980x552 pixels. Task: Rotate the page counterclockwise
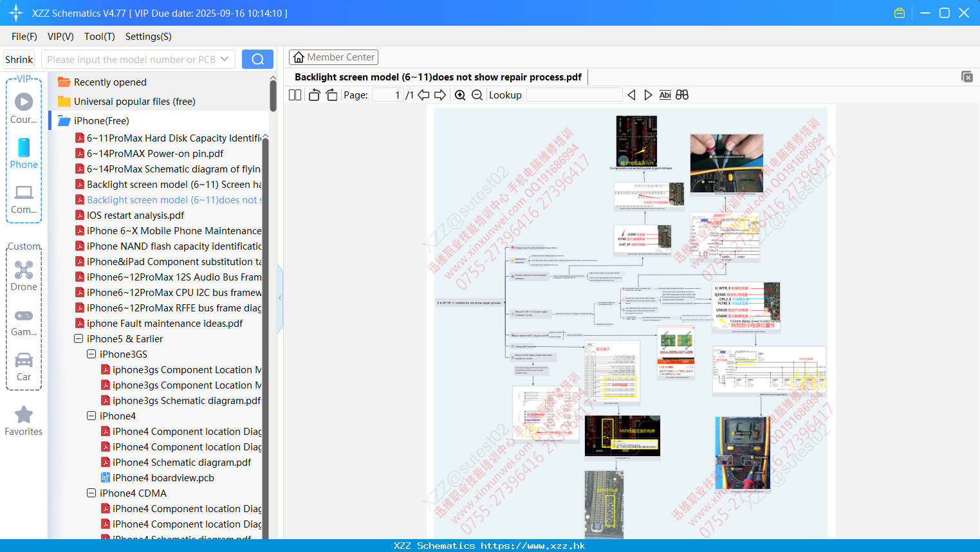(x=314, y=95)
